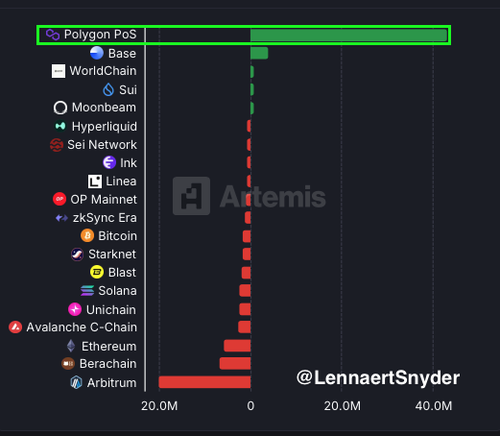Click the Sei Network red icon
The height and width of the screenshot is (436, 500).
pyautogui.click(x=56, y=145)
